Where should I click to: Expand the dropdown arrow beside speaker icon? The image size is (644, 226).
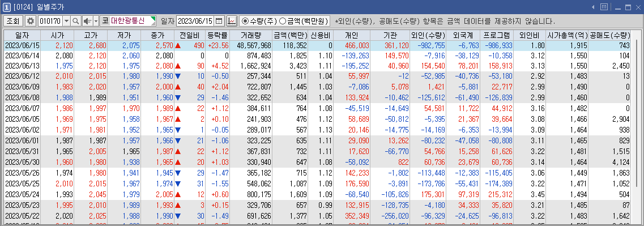pyautogui.click(x=96, y=21)
